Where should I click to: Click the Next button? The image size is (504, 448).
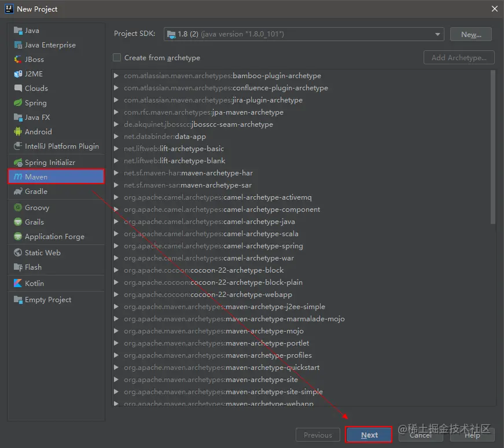click(x=369, y=435)
